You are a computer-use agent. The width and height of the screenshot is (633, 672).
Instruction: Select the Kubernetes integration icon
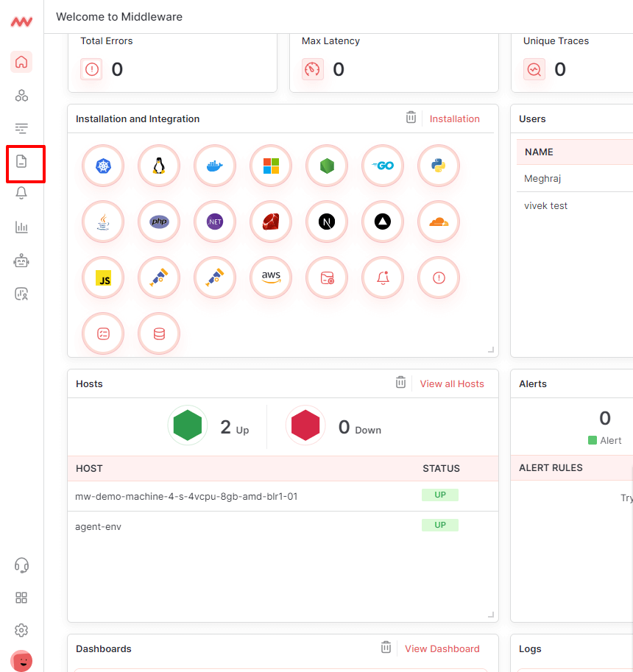pyautogui.click(x=103, y=166)
